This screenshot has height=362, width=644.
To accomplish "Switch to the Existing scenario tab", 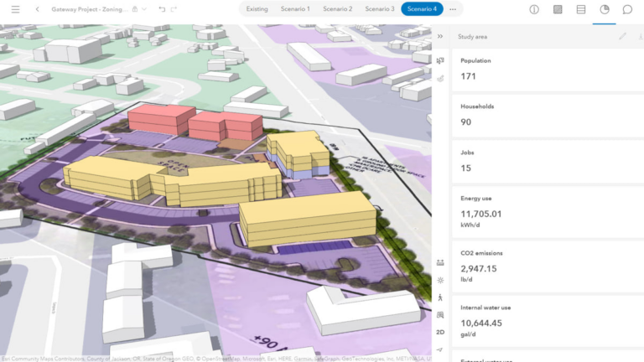I will [x=257, y=9].
